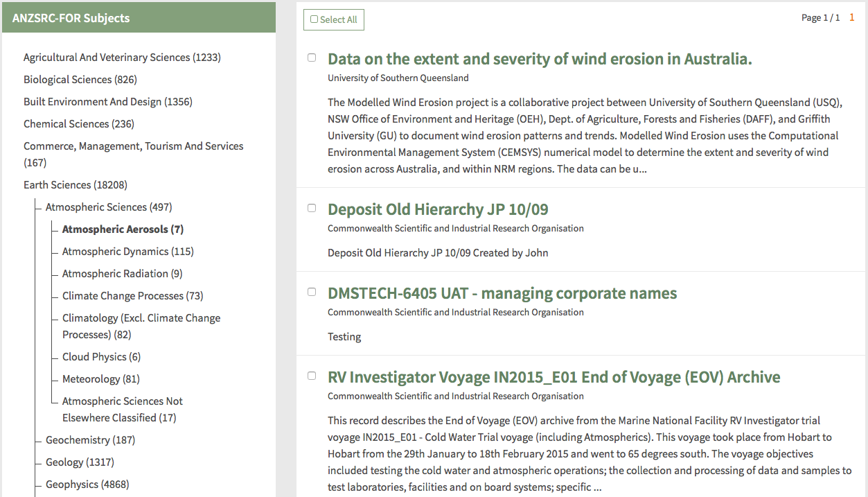
Task: Expand the Geophysics subject category
Action: coord(87,485)
